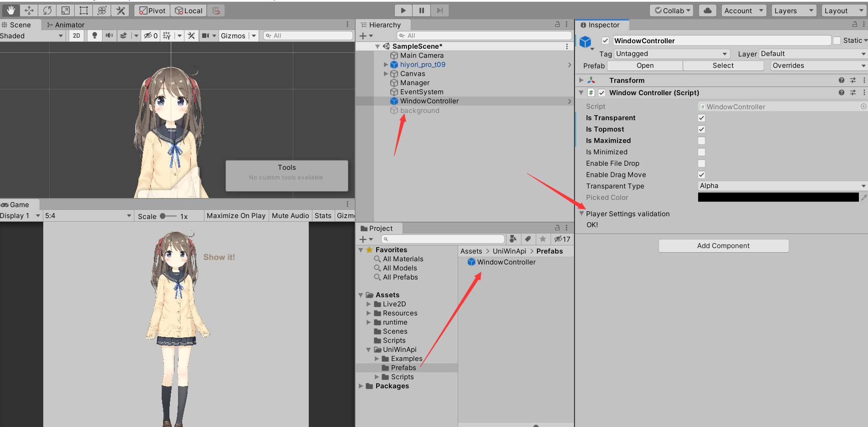Collapse the Player Settings validation section
The width and height of the screenshot is (868, 427).
[582, 213]
